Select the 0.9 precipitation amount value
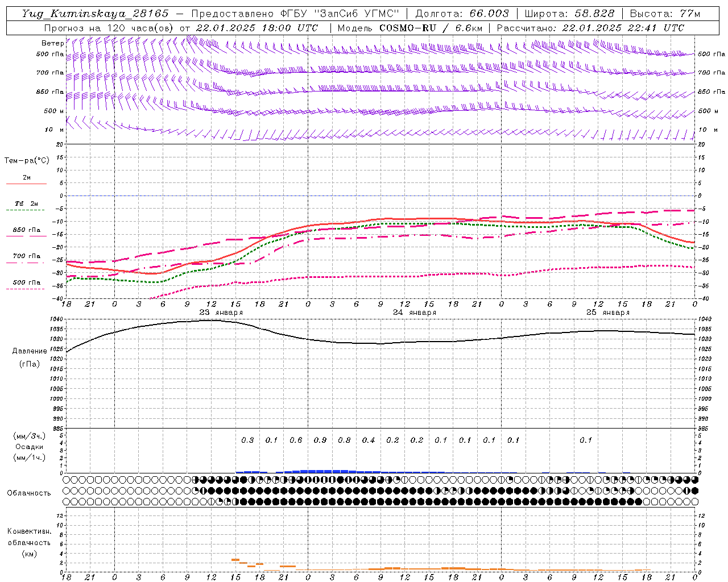The height and width of the screenshot is (582, 728). [320, 440]
